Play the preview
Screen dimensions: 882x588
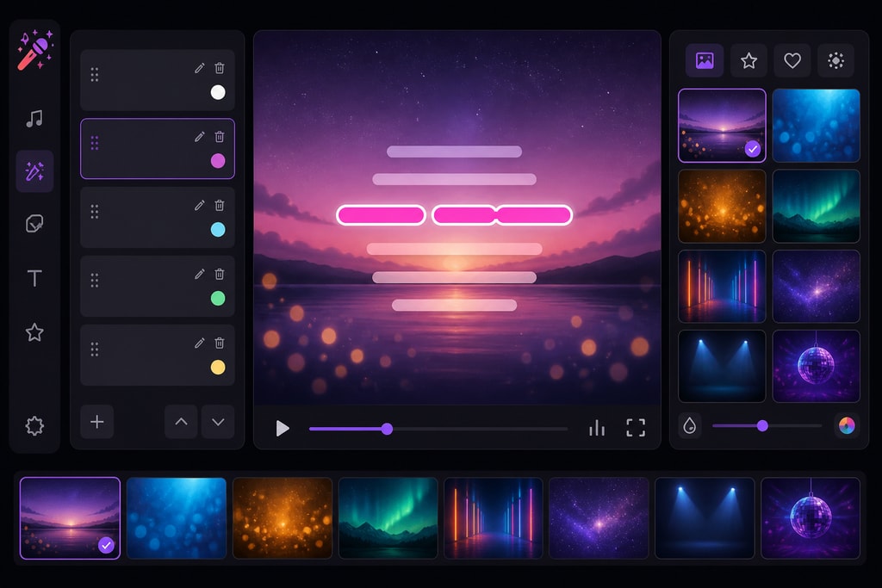[283, 429]
